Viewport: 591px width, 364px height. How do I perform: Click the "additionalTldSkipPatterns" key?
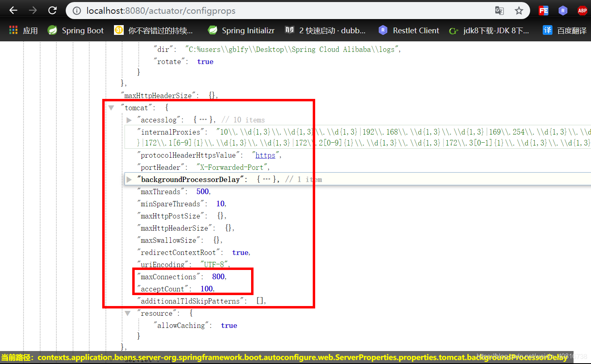tap(190, 301)
